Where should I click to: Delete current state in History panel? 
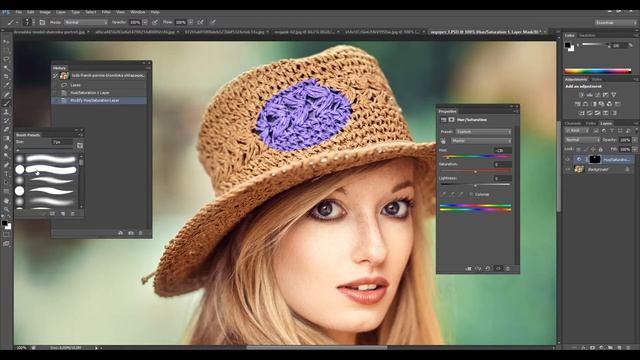(141, 233)
